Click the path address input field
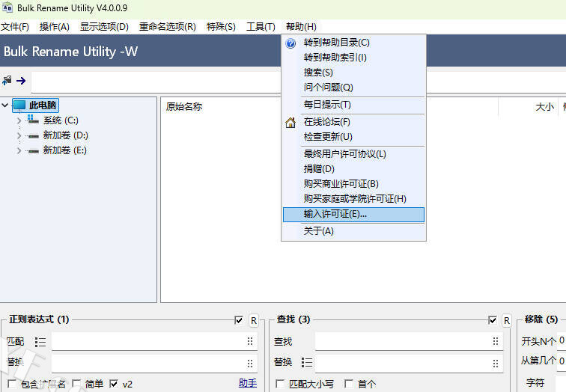The image size is (566, 392). [156, 82]
